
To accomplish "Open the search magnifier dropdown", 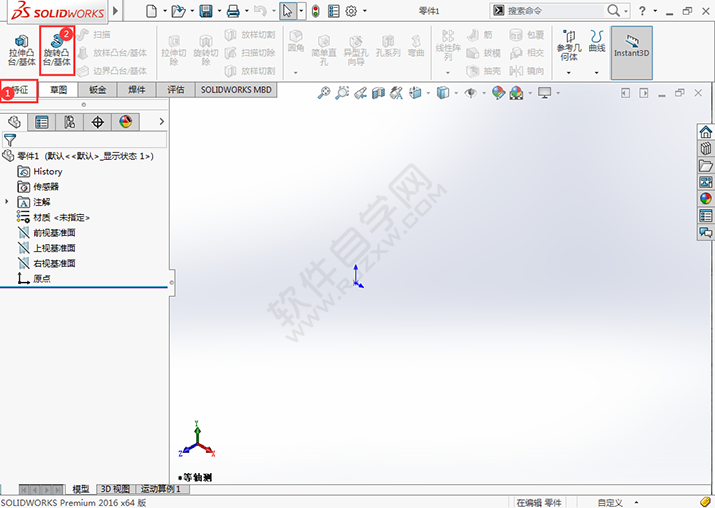I will [x=626, y=10].
